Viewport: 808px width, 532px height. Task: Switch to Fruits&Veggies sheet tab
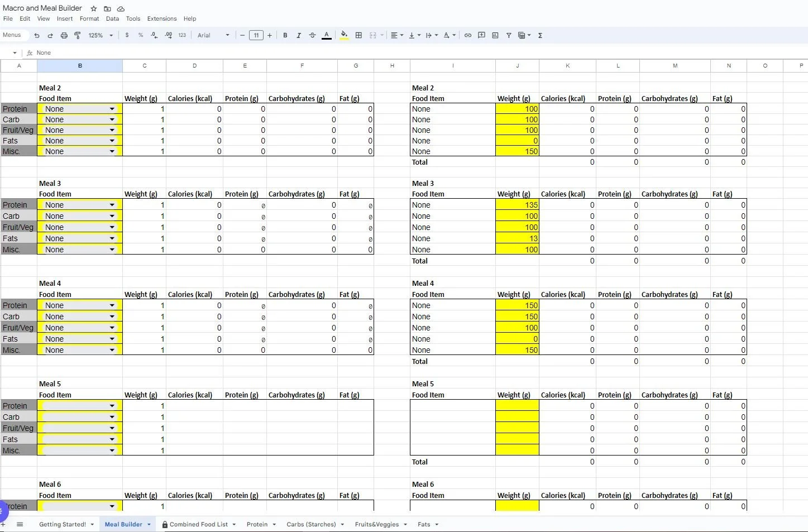coord(377,524)
